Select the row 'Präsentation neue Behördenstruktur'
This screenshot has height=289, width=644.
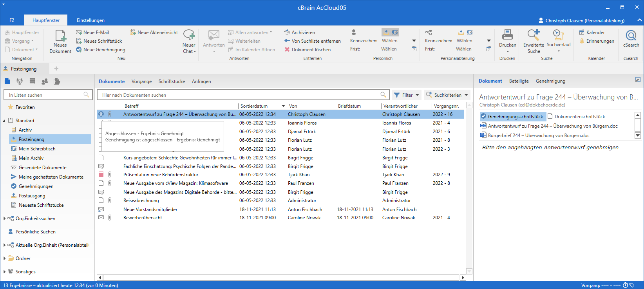click(x=280, y=175)
